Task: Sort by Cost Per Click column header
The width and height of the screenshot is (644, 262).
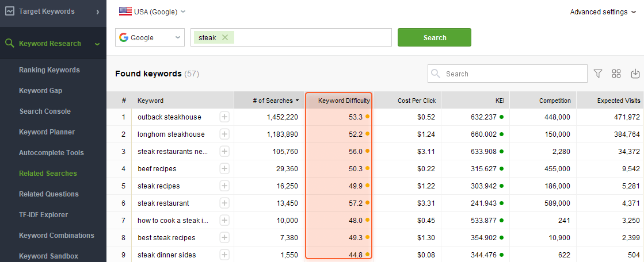Action: tap(407, 101)
